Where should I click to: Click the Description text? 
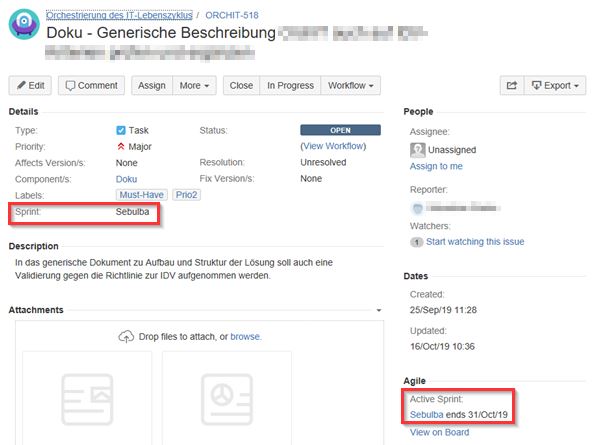click(x=174, y=269)
